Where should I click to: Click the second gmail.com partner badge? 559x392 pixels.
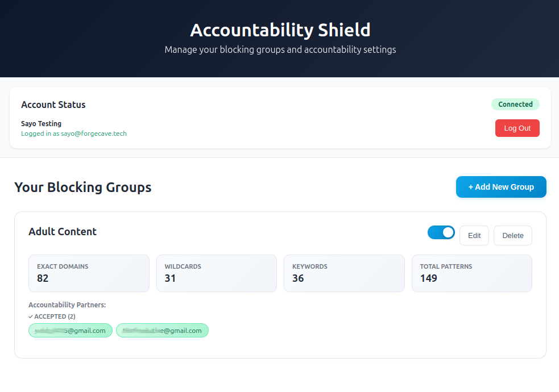162,330
